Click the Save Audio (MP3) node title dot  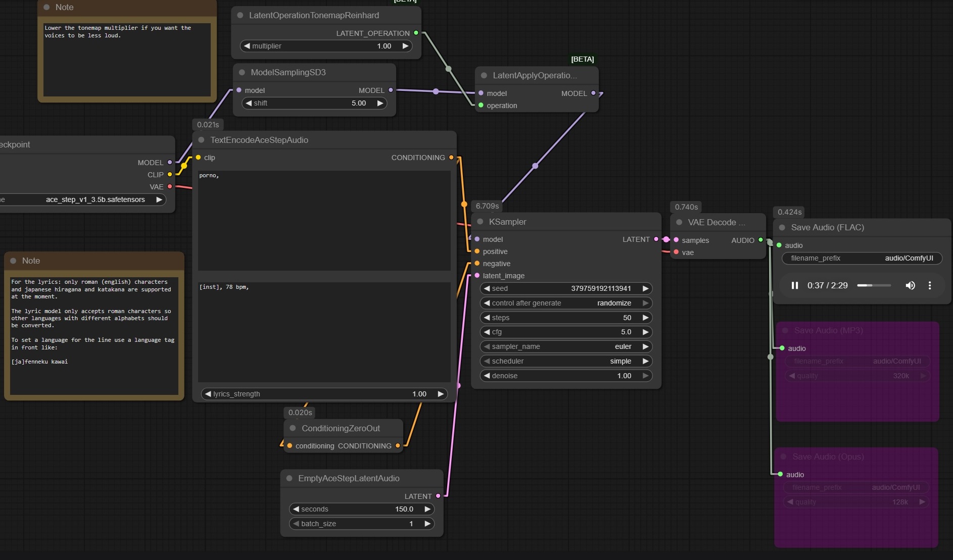click(785, 330)
